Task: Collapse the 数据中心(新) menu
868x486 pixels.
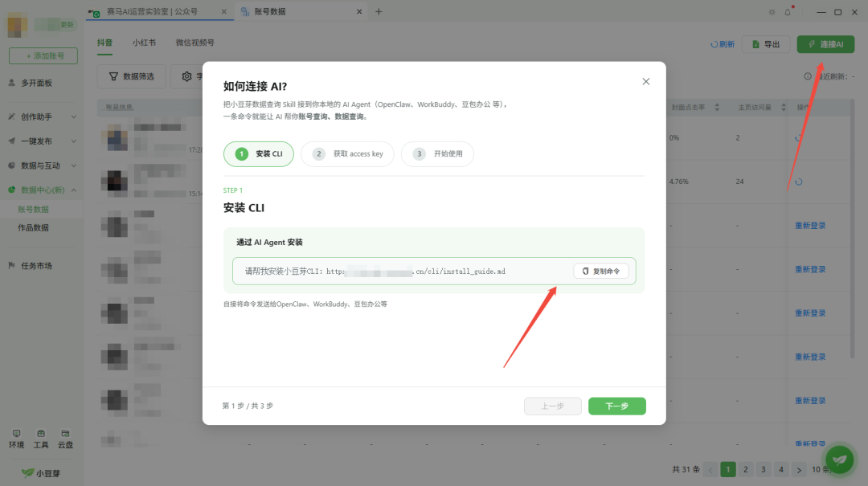Action: point(42,190)
